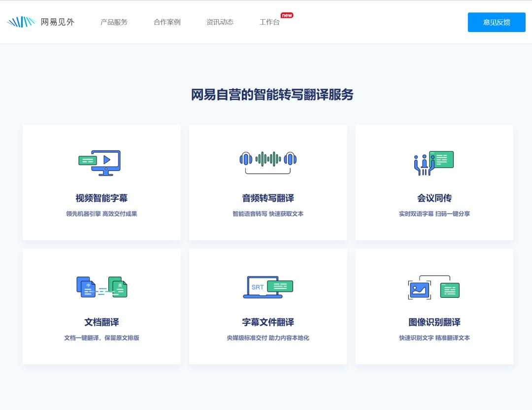This screenshot has height=410, width=532.
Task: Open the 工作台 nav item
Action: (x=269, y=22)
